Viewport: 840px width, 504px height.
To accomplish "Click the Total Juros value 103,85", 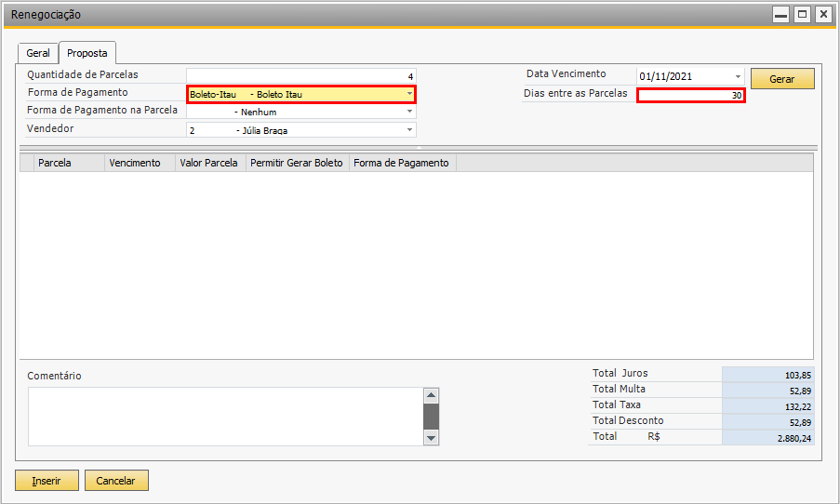I will click(x=767, y=375).
